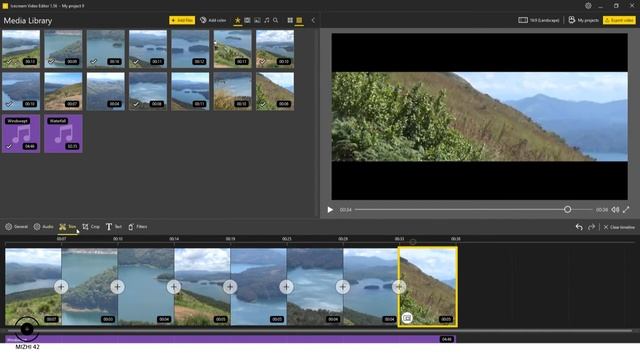Select last media thumbnail in second row
The width and height of the screenshot is (640, 360).
(275, 91)
